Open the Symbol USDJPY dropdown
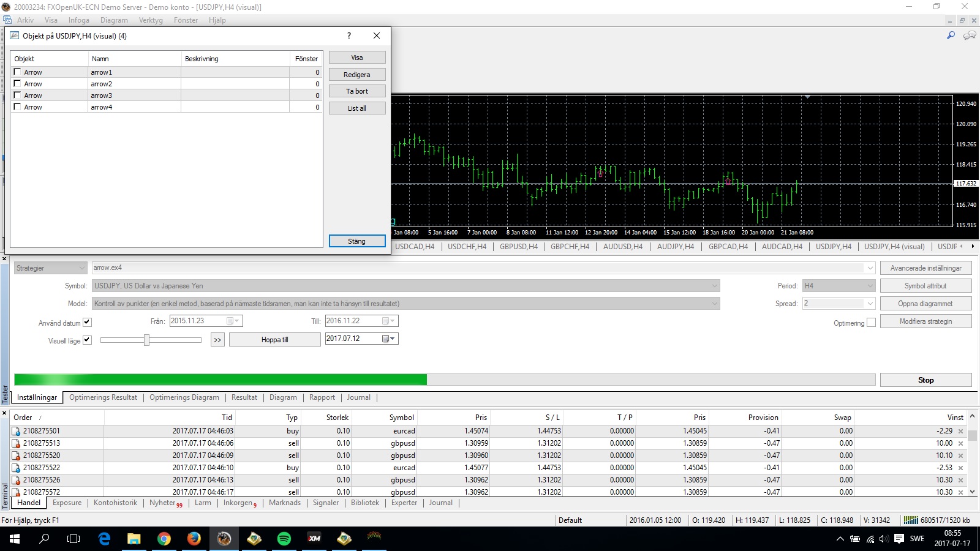The width and height of the screenshot is (980, 551). pos(714,286)
